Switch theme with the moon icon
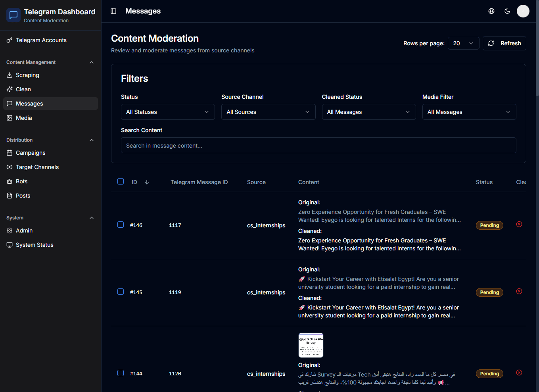 point(507,11)
